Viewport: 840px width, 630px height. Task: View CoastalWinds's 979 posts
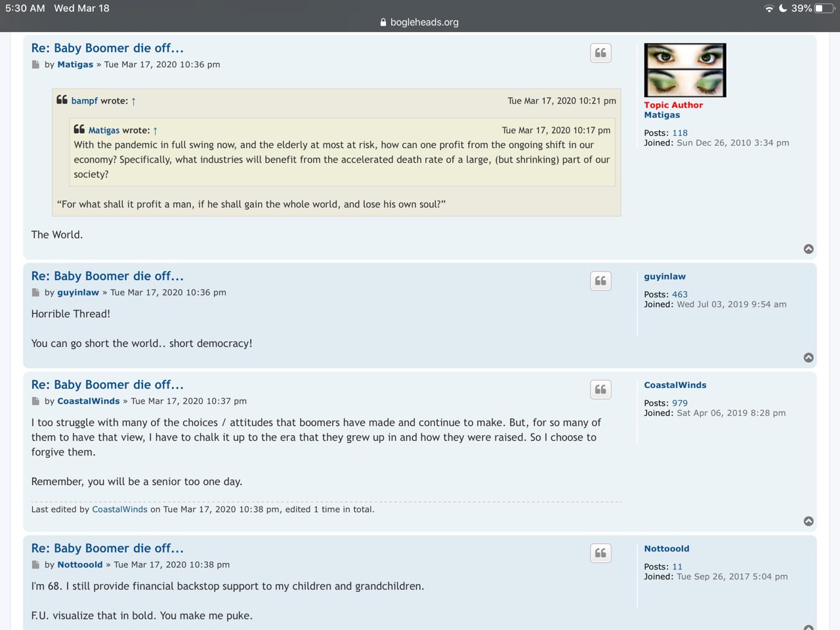[680, 403]
